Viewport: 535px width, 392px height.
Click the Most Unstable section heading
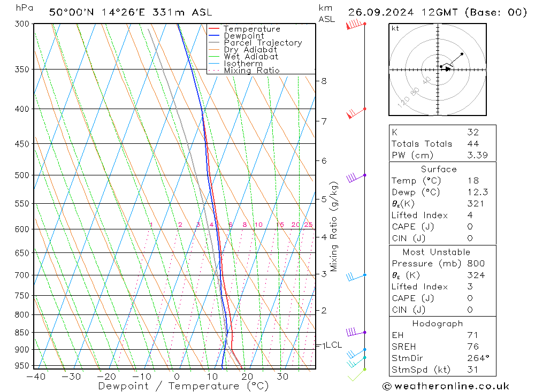pyautogui.click(x=437, y=252)
